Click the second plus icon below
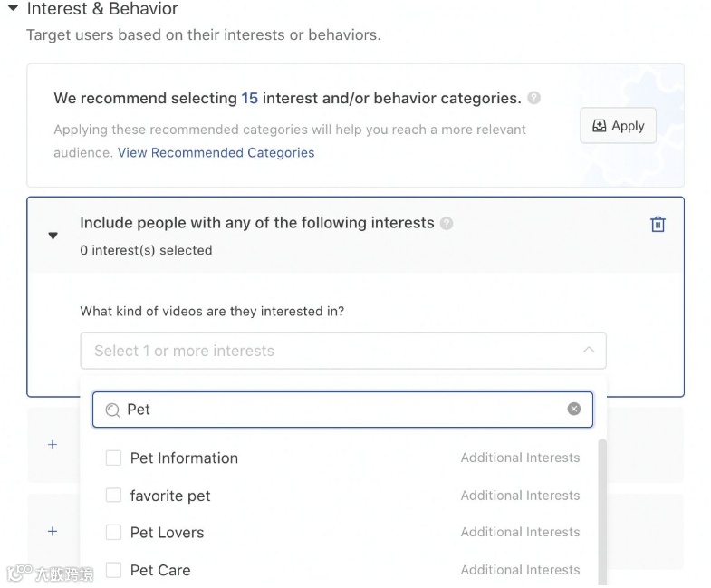Viewport: 711px width, 588px height. pos(53,531)
